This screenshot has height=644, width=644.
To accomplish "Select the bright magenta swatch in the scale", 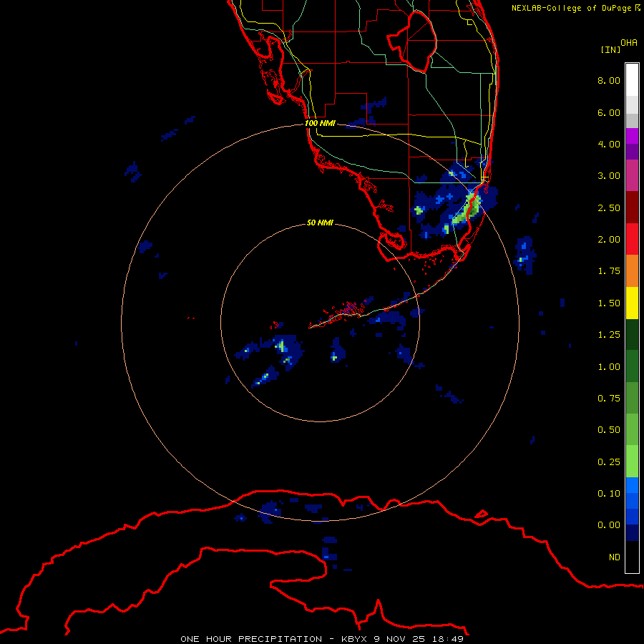I will (x=632, y=137).
